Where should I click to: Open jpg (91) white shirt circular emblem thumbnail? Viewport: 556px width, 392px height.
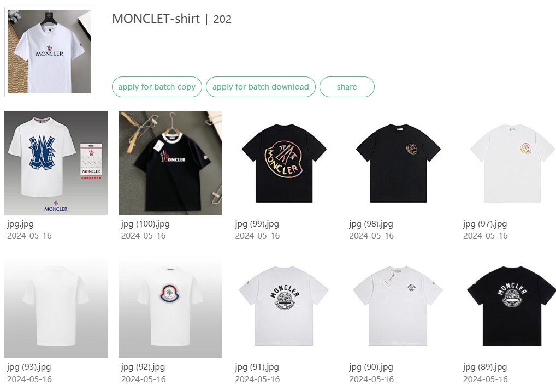284,306
